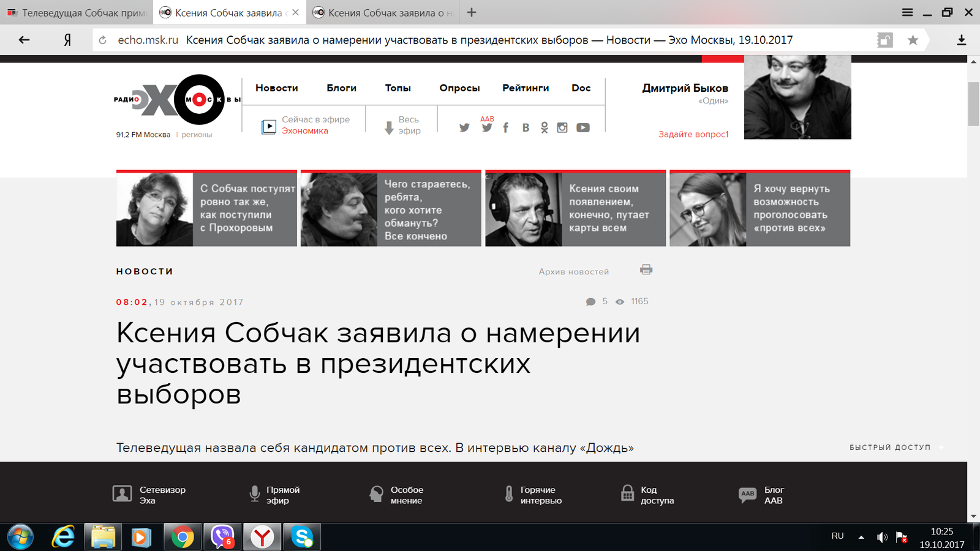Print the article using printer icon
980x551 pixels.
coord(646,269)
